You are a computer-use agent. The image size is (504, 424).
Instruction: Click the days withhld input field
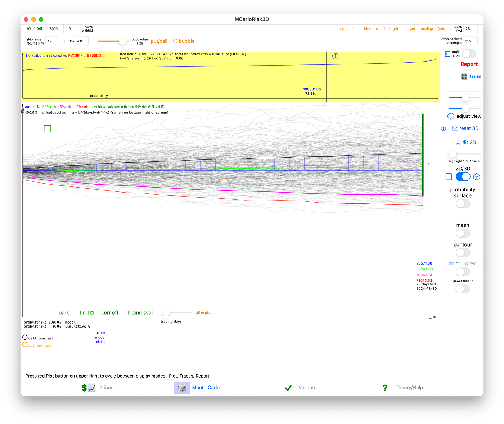tap(73, 29)
